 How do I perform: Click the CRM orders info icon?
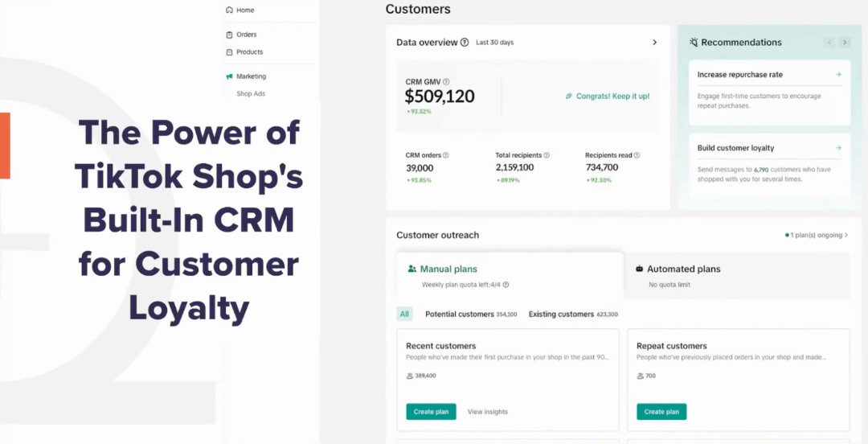pyautogui.click(x=445, y=155)
